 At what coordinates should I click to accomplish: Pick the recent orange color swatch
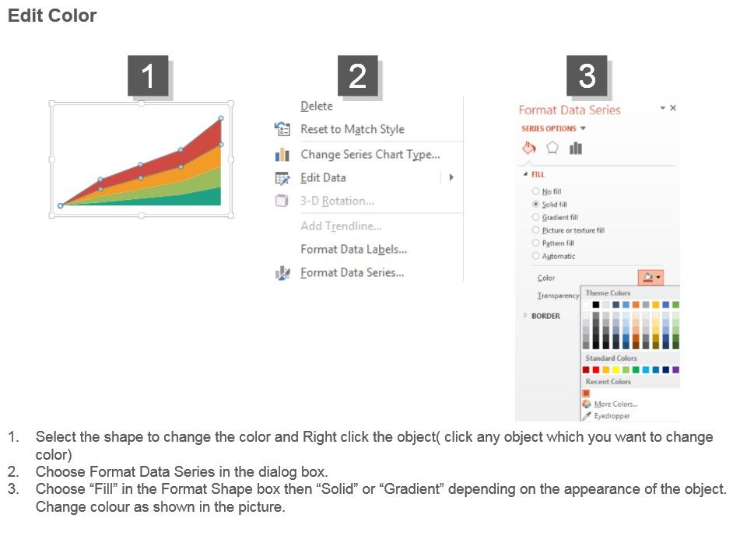point(587,394)
